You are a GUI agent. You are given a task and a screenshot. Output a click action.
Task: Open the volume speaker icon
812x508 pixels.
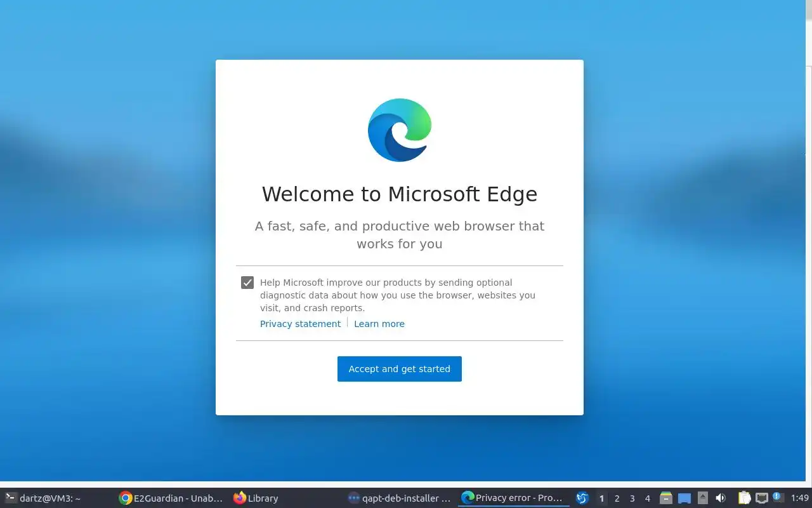(721, 498)
